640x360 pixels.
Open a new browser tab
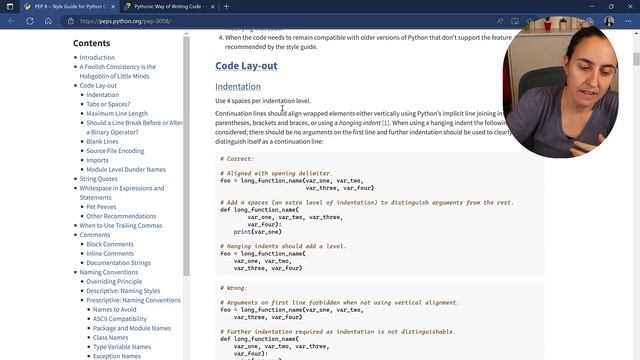(226, 7)
